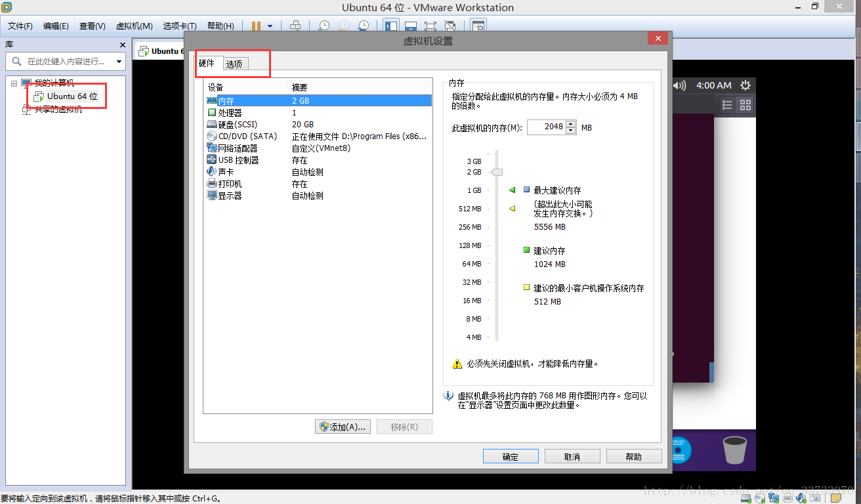The height and width of the screenshot is (504, 861).
Task: Click the 添加(A)... button
Action: tap(343, 427)
